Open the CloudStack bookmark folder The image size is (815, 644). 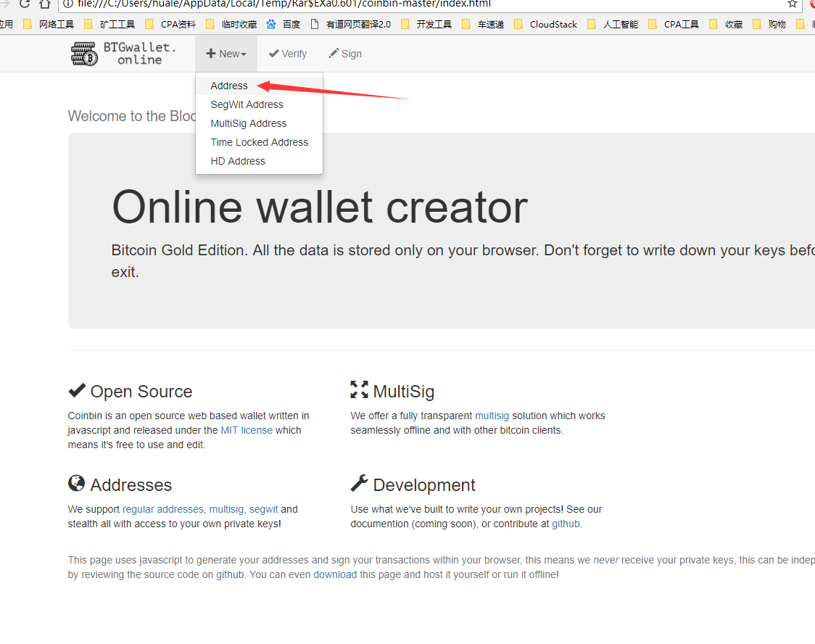coord(545,25)
